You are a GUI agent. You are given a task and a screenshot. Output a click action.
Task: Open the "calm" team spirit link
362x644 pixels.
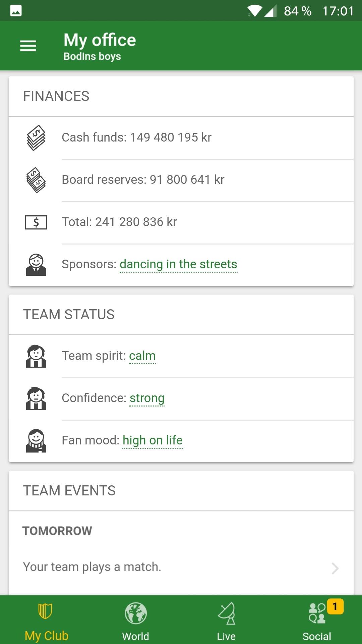142,356
